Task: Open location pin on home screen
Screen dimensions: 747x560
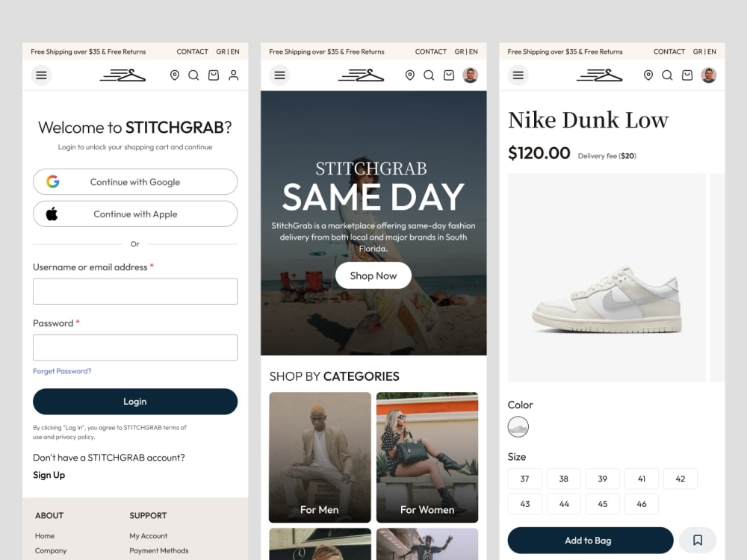Action: tap(409, 75)
